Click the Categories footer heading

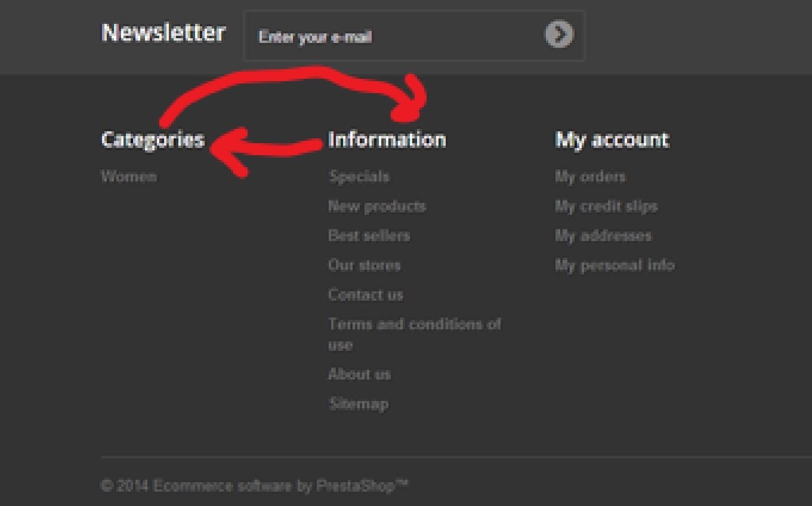point(153,140)
